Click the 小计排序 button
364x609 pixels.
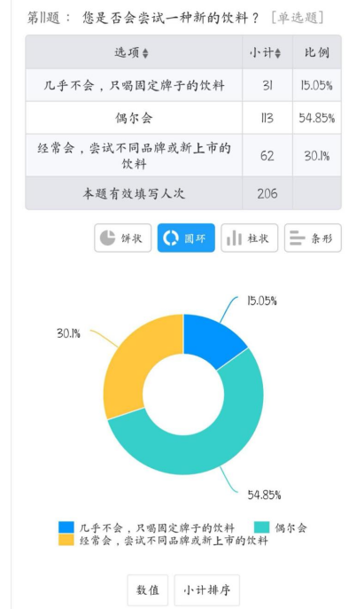pos(207,590)
